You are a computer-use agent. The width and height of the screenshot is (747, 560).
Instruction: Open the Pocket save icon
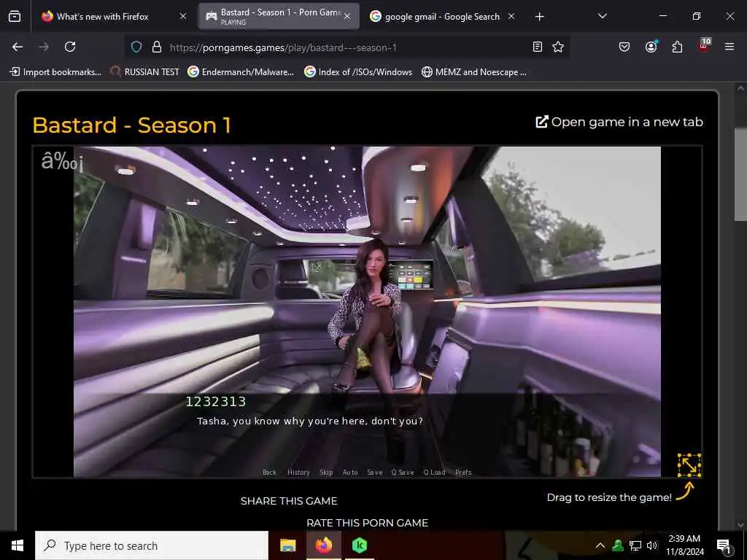coord(624,47)
